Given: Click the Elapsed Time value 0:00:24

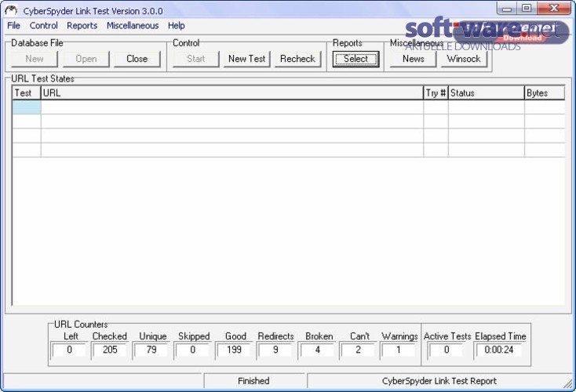Looking at the screenshot, I should (x=499, y=350).
